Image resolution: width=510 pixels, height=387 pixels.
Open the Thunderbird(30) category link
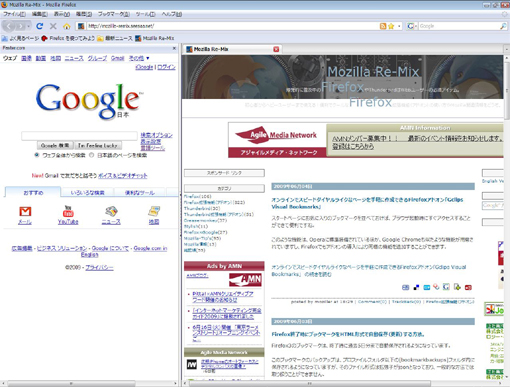coord(202,208)
